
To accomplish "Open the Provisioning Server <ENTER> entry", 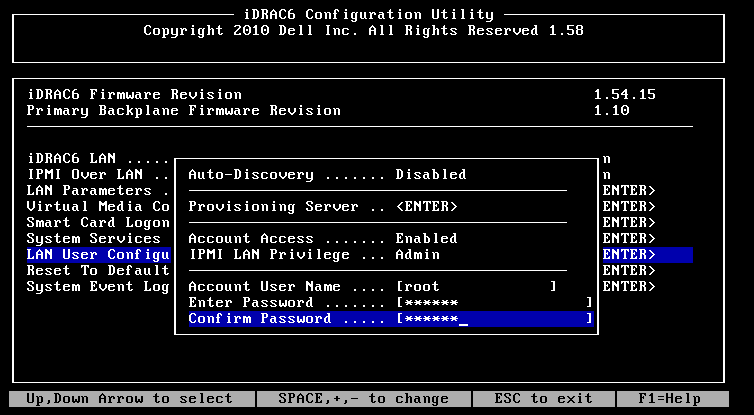I will [x=426, y=206].
